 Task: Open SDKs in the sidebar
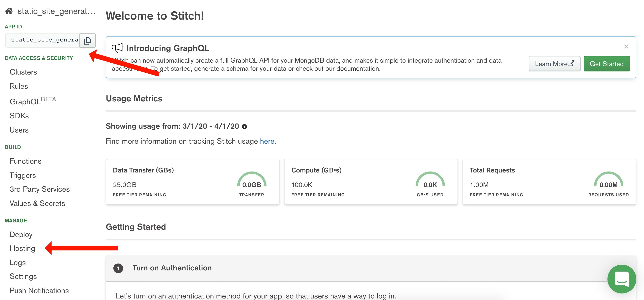[19, 116]
